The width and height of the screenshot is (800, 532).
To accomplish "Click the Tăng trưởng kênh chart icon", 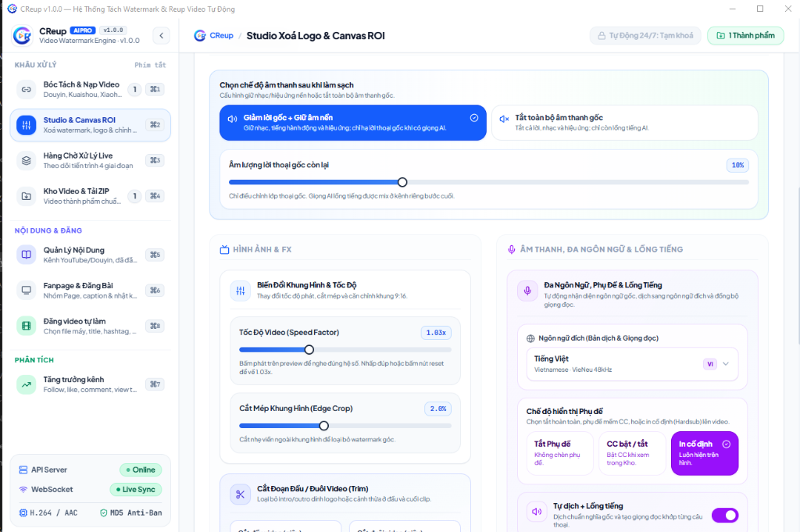I will pos(26,384).
